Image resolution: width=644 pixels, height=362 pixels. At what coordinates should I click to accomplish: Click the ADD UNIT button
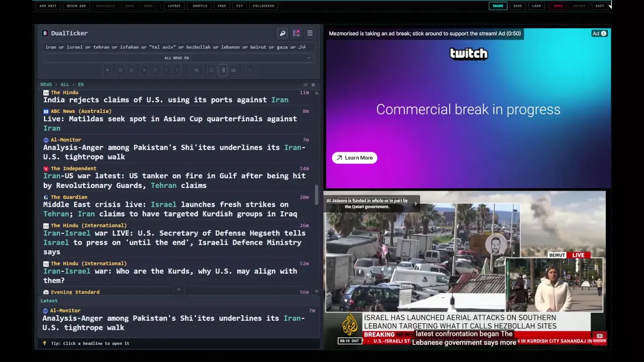pos(48,6)
